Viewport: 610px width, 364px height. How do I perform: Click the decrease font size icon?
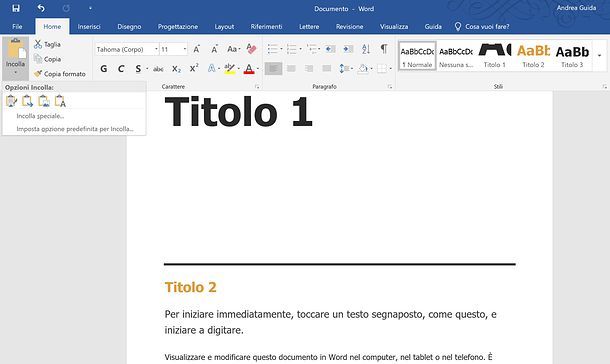pos(214,49)
